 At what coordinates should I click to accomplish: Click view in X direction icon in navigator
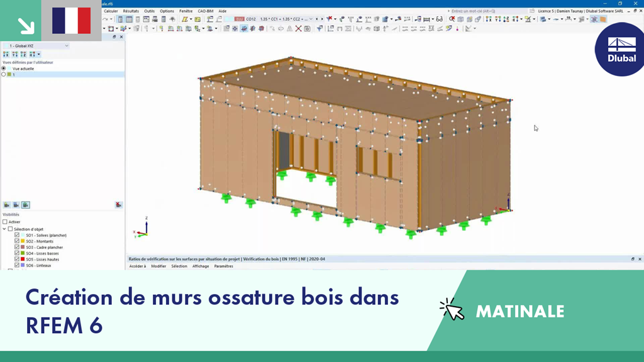coord(6,54)
